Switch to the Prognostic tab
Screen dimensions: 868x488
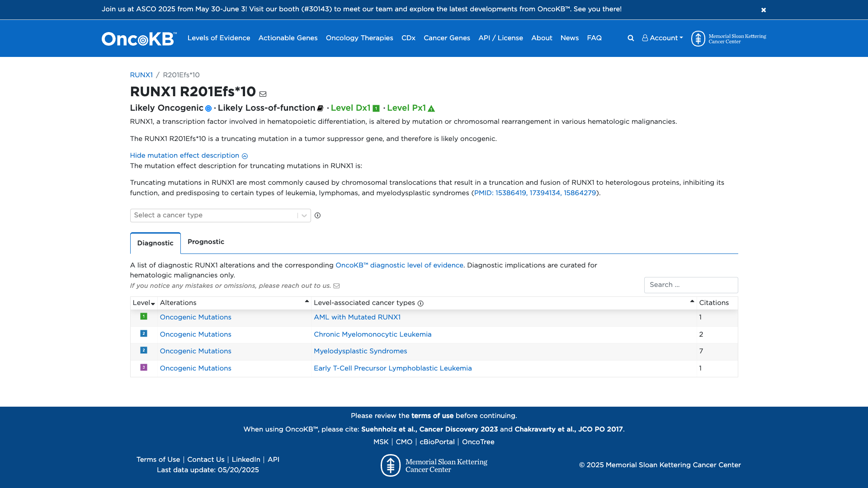pyautogui.click(x=206, y=242)
